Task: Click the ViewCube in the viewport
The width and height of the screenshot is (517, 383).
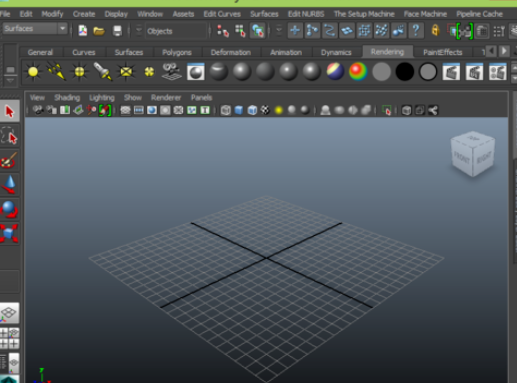Action: (x=473, y=154)
